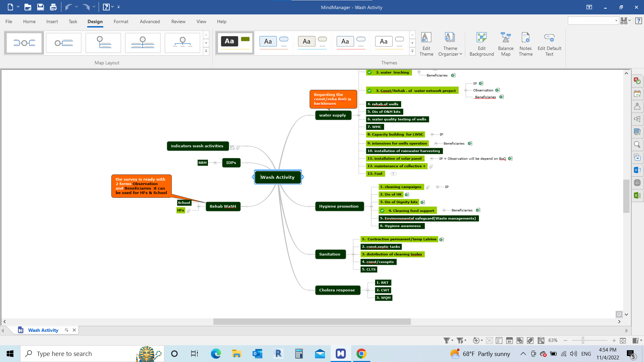
Task: Select the Wash Activity central topic
Action: (277, 177)
